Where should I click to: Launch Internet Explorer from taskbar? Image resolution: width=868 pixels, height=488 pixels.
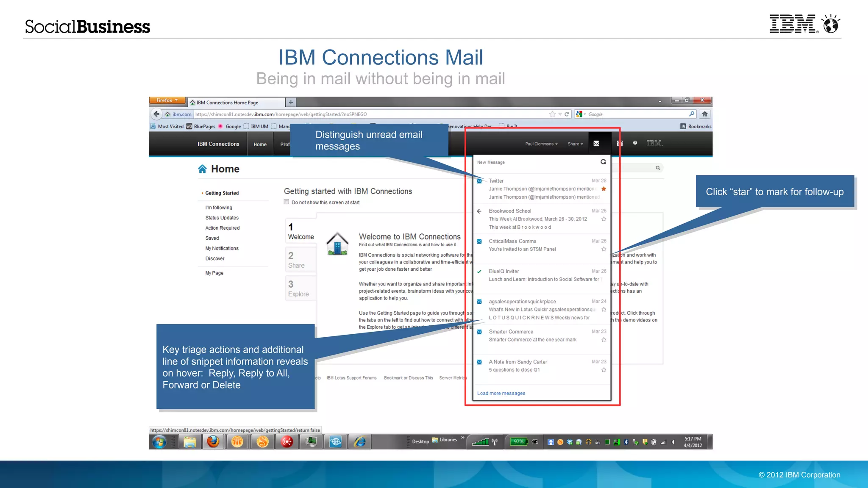(x=360, y=442)
